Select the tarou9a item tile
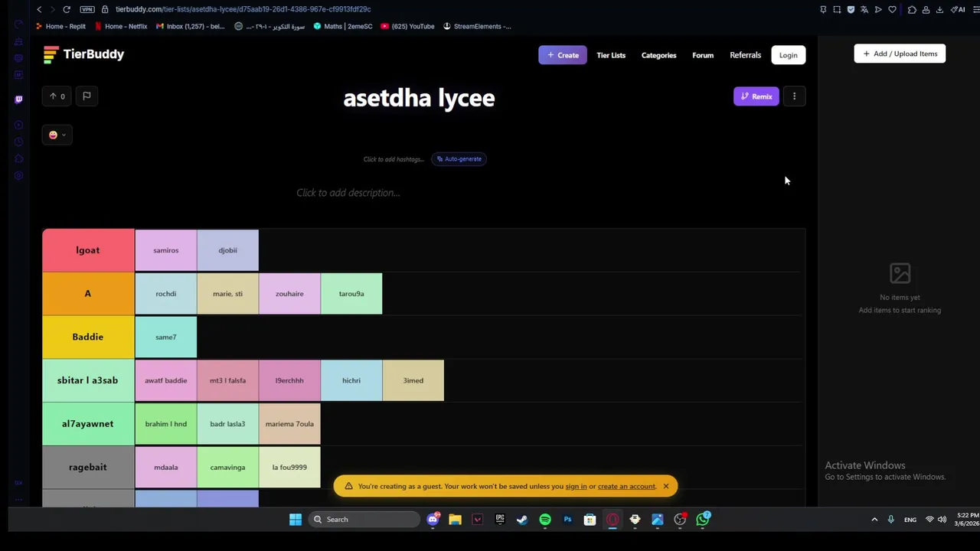The height and width of the screenshot is (551, 980). coord(351,294)
